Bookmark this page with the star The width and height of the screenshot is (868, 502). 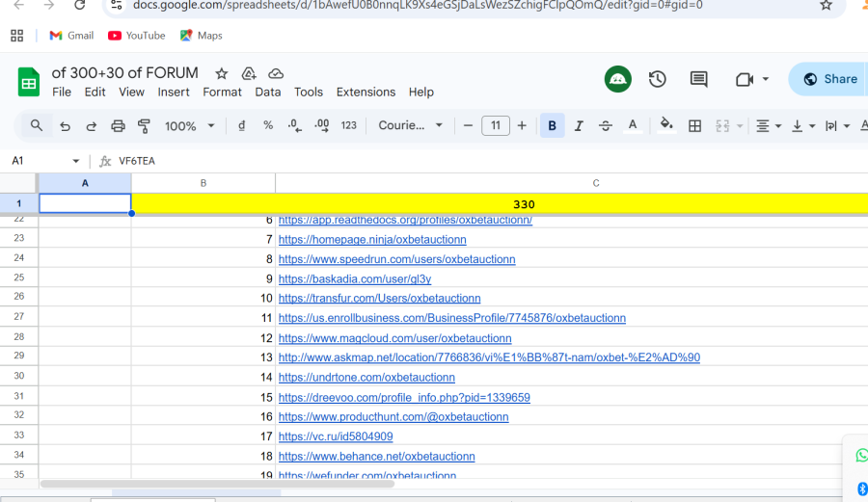(826, 6)
